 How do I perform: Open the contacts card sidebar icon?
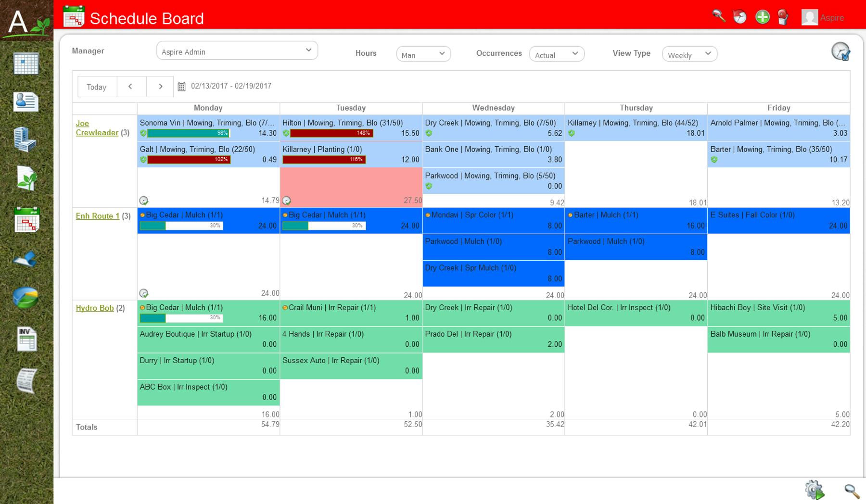coord(26,101)
